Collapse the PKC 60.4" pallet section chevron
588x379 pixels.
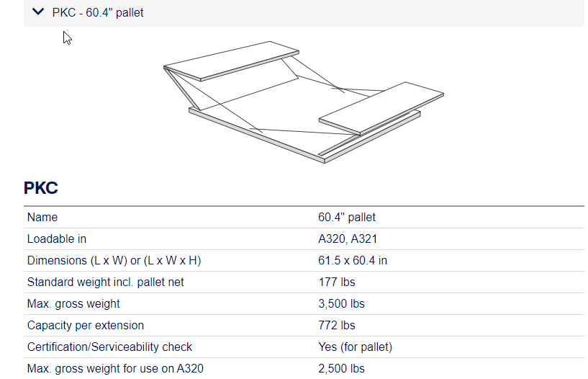point(38,12)
